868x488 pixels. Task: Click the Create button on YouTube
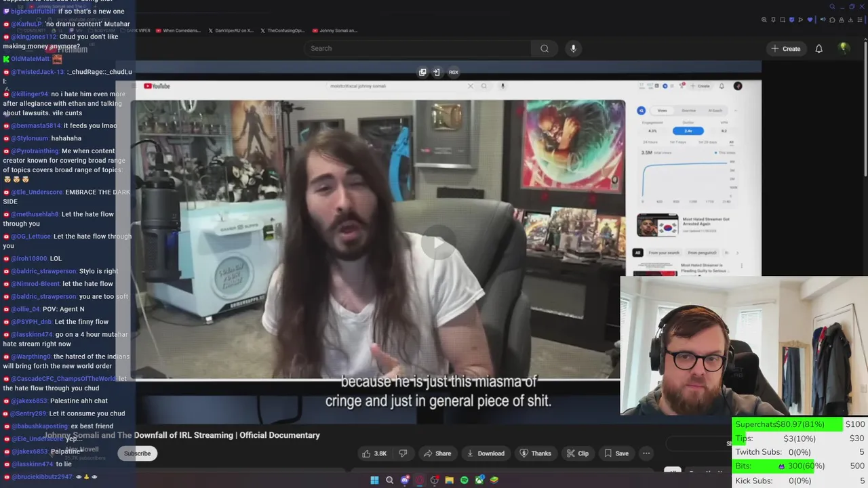coord(785,49)
